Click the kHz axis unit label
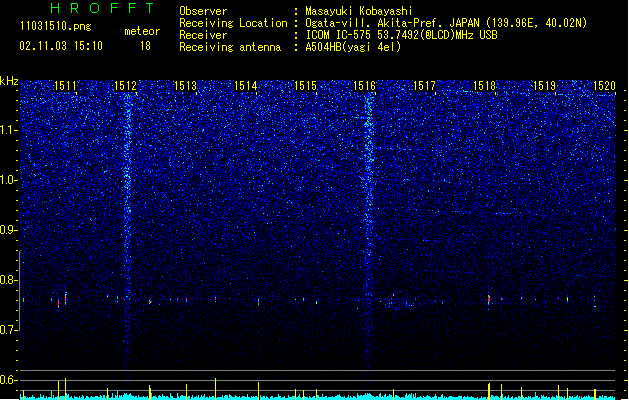Screen dimensions: 629x400 click(x=9, y=81)
